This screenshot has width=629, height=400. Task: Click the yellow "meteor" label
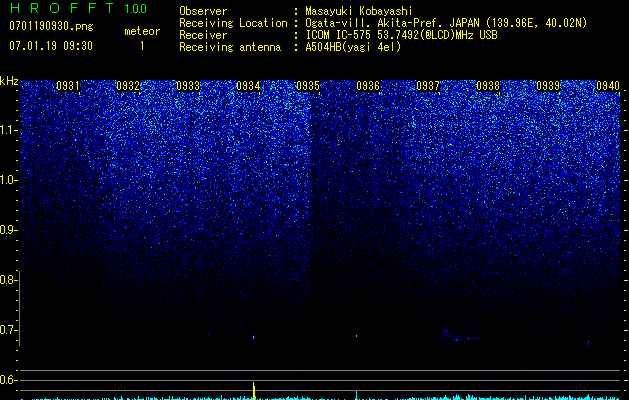click(142, 31)
